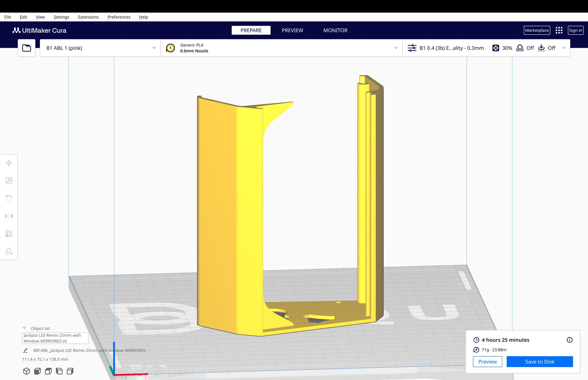Expand print settings profile panel chevron

(x=563, y=48)
